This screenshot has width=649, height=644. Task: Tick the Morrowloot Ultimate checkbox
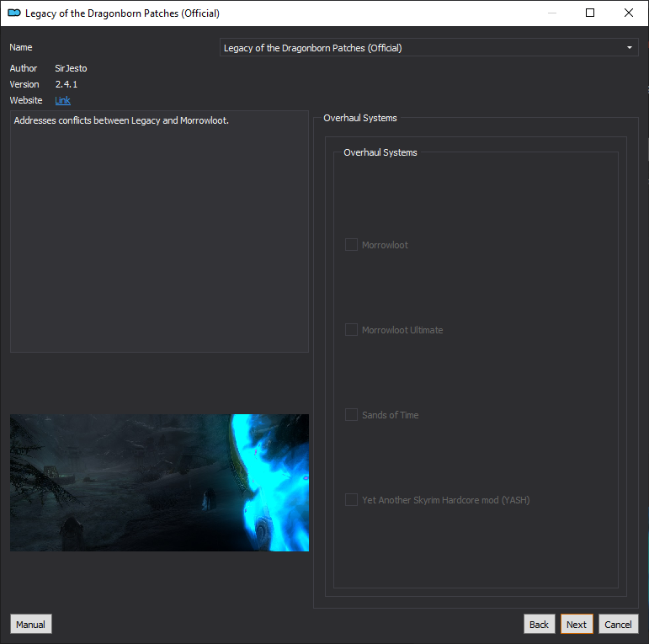coord(351,330)
